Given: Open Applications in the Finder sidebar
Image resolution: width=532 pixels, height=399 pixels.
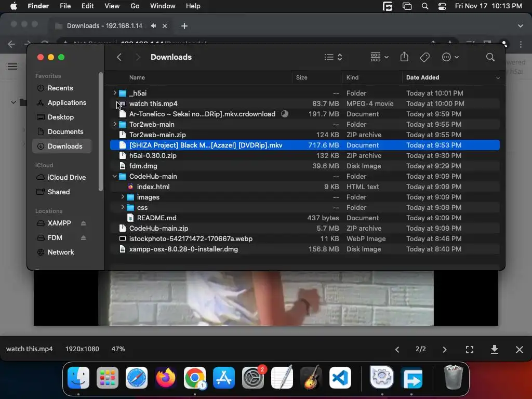Looking at the screenshot, I should point(62,102).
